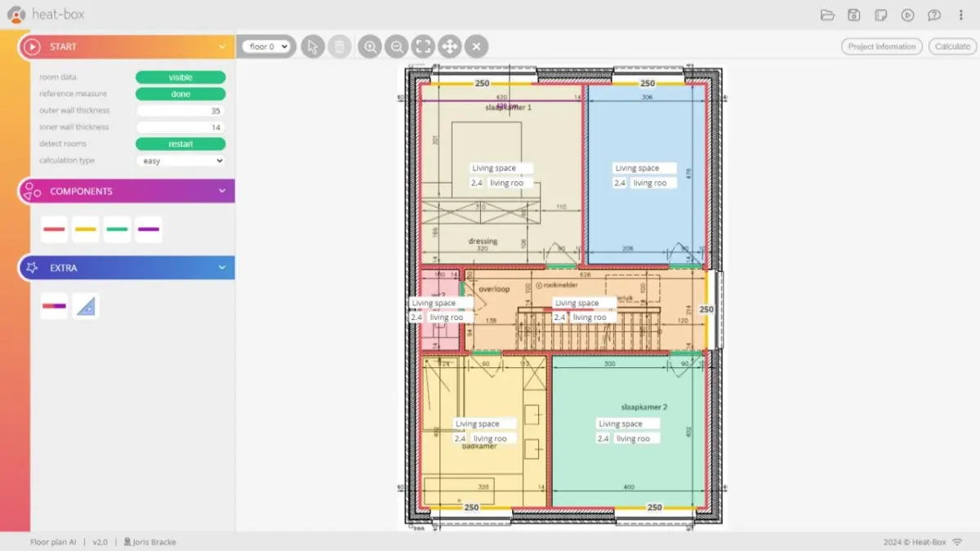Zoom in on the floor plan
The height and width of the screenshot is (551, 980).
click(x=370, y=47)
